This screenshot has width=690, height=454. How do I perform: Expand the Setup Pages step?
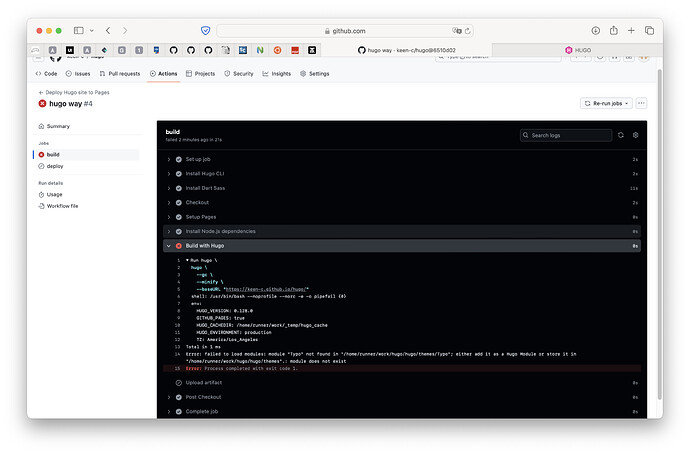click(169, 217)
